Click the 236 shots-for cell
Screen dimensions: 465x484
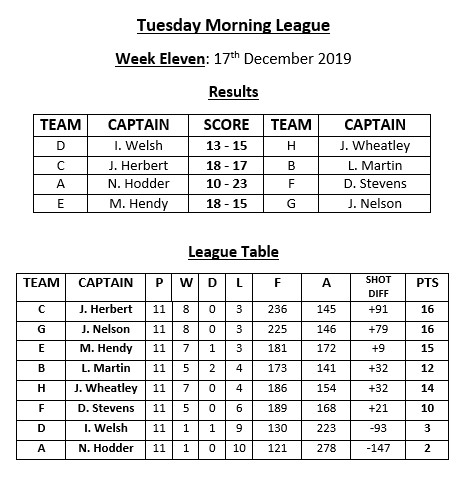[x=277, y=309]
